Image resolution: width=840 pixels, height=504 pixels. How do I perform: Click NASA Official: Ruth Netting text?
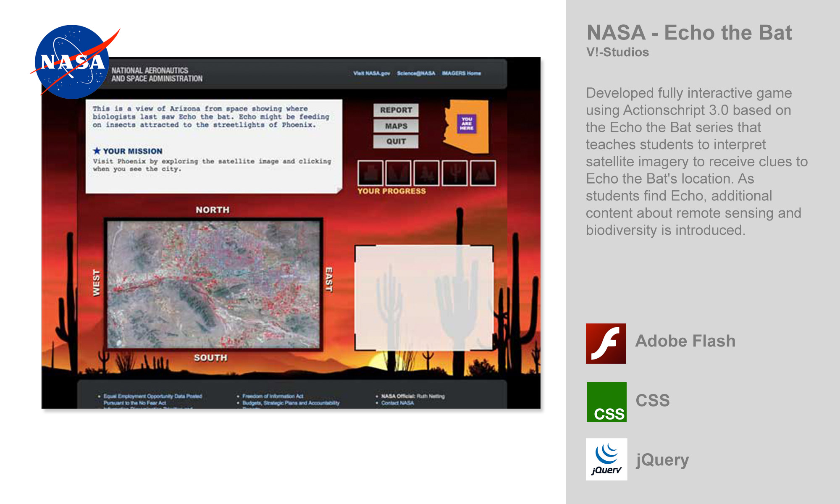[x=413, y=396]
